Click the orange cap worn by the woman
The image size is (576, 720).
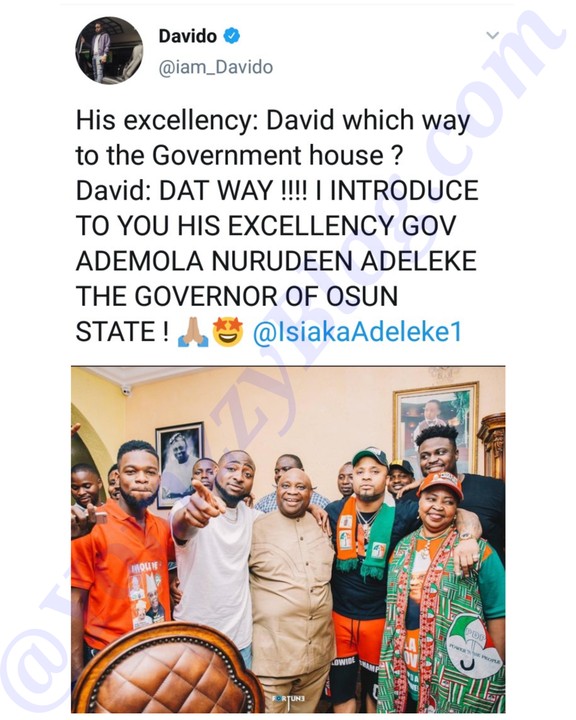(440, 484)
